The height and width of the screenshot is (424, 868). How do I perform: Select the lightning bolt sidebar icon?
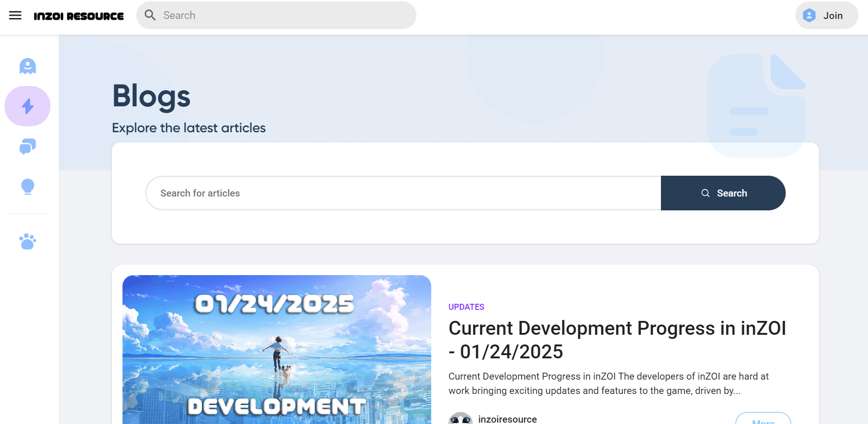point(28,106)
